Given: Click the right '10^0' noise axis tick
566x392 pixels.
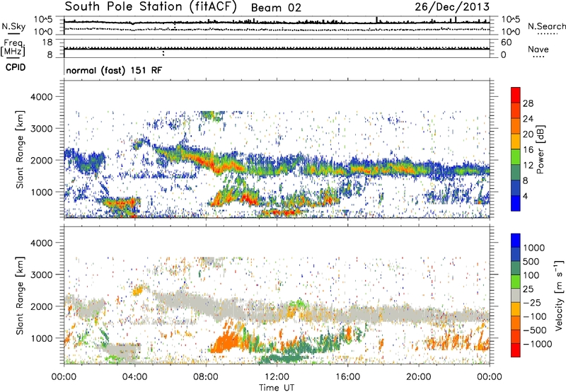Looking at the screenshot, I should click(510, 32).
